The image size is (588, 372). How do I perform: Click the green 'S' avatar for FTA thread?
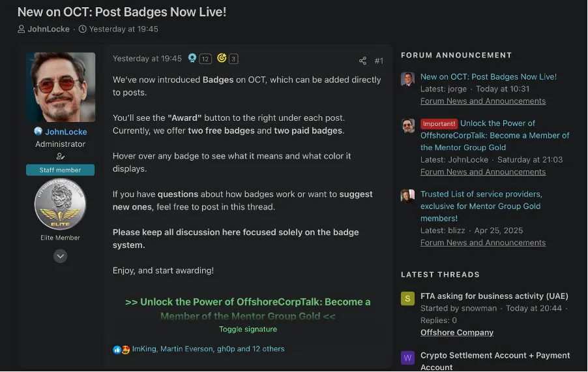407,299
